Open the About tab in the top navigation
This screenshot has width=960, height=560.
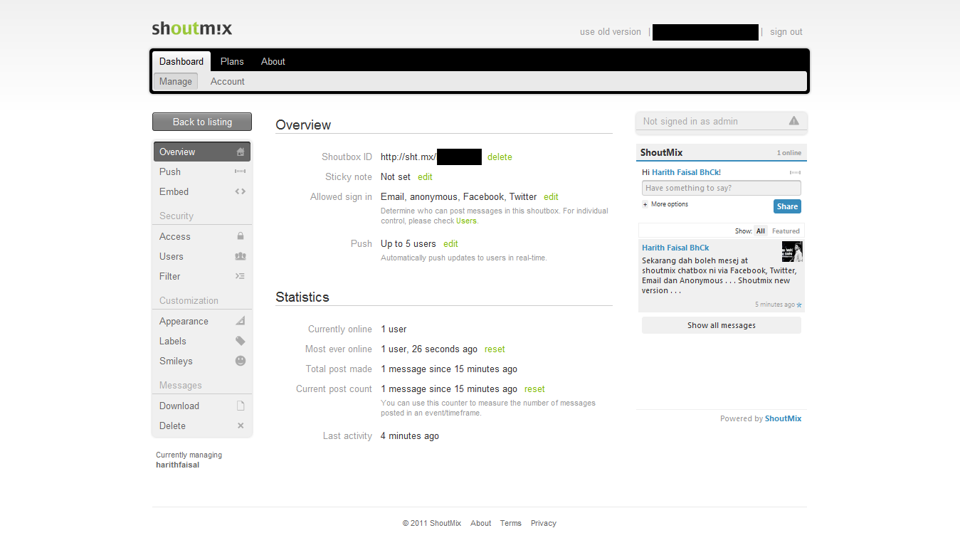273,61
